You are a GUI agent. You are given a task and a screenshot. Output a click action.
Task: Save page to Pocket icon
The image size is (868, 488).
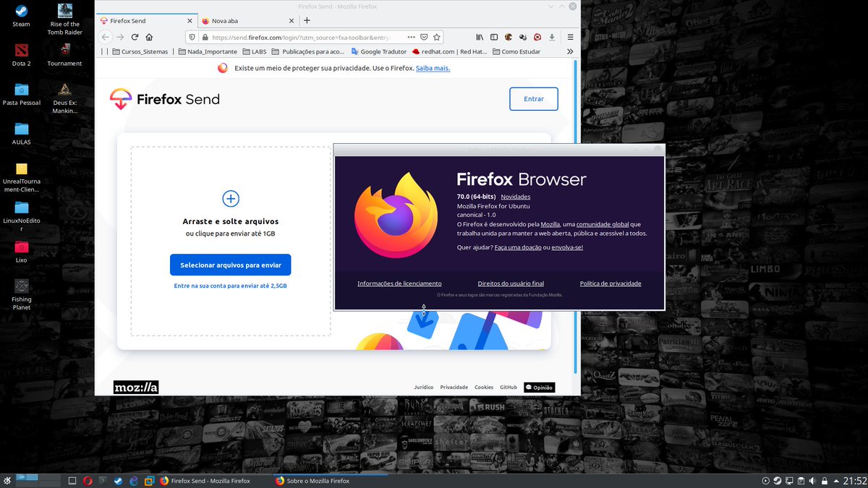[x=424, y=37]
